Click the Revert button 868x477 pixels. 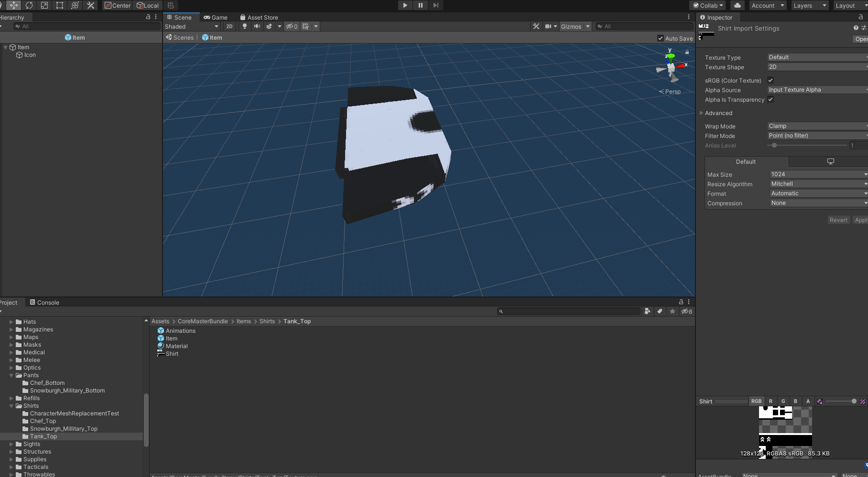pyautogui.click(x=838, y=220)
